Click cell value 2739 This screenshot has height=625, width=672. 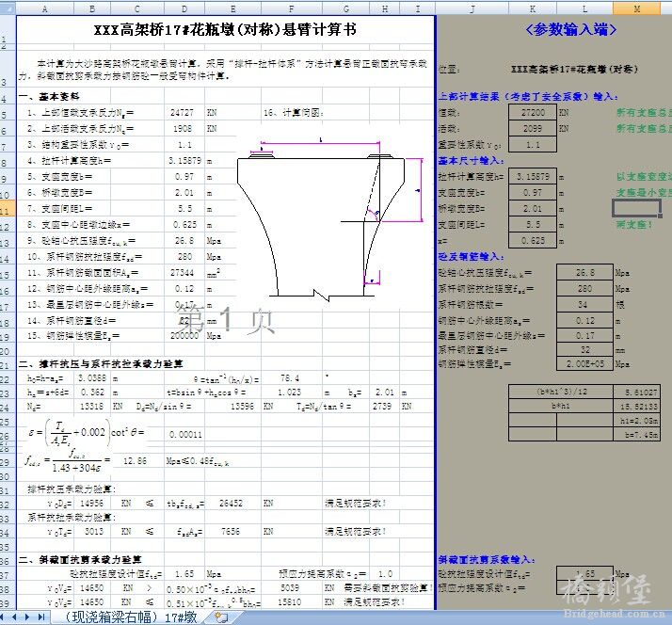pyautogui.click(x=382, y=406)
